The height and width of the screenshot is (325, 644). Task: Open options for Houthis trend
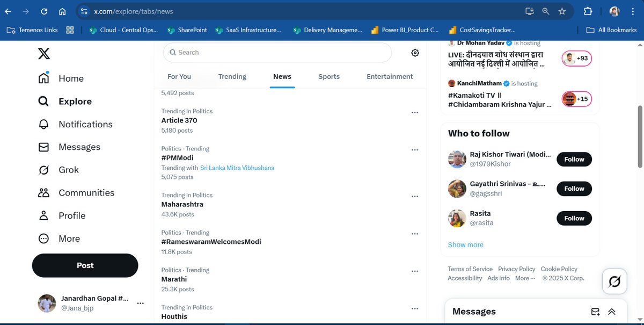(x=414, y=309)
